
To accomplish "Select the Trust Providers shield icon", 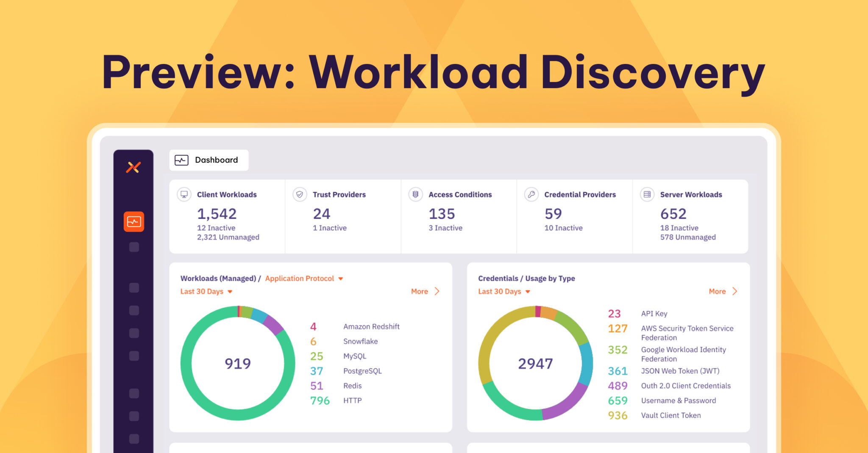I will click(x=299, y=194).
